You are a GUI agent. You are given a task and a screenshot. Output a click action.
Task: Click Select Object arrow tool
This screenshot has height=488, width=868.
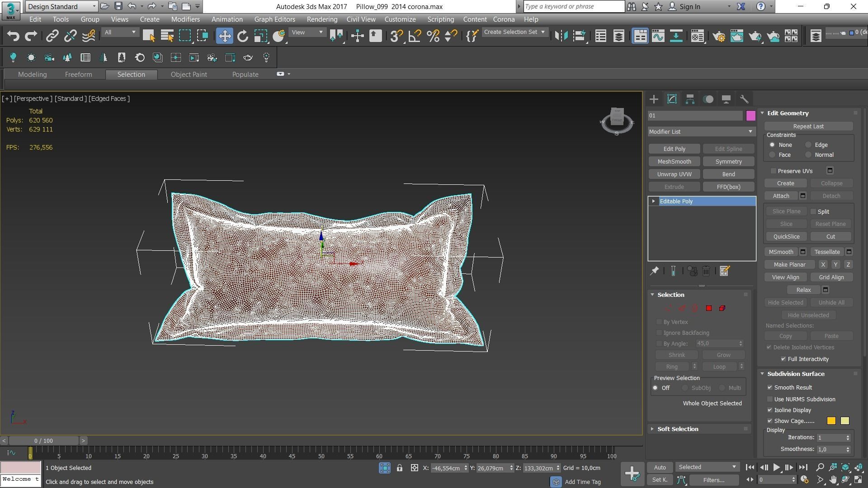click(x=149, y=36)
